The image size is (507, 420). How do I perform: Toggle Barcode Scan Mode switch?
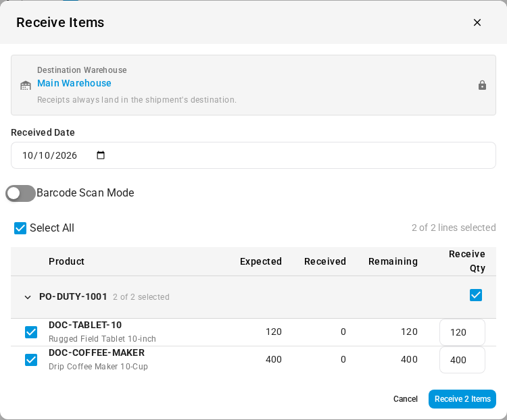point(20,193)
